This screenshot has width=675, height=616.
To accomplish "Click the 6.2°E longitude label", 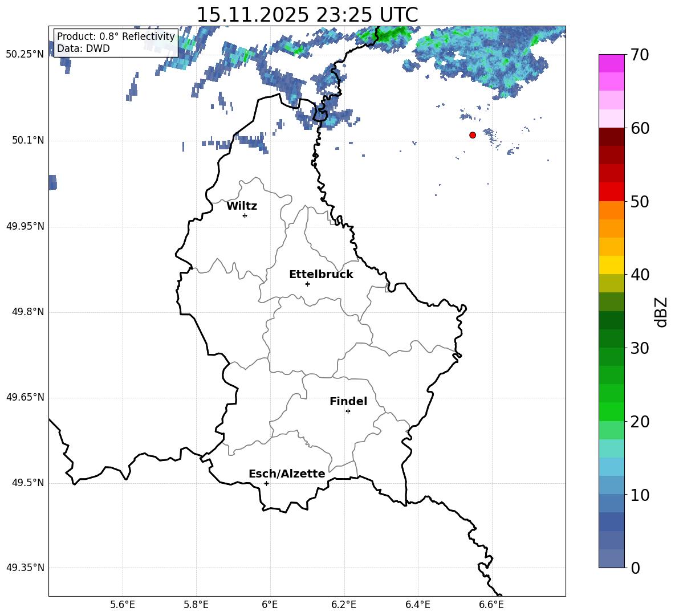I will pos(344,605).
